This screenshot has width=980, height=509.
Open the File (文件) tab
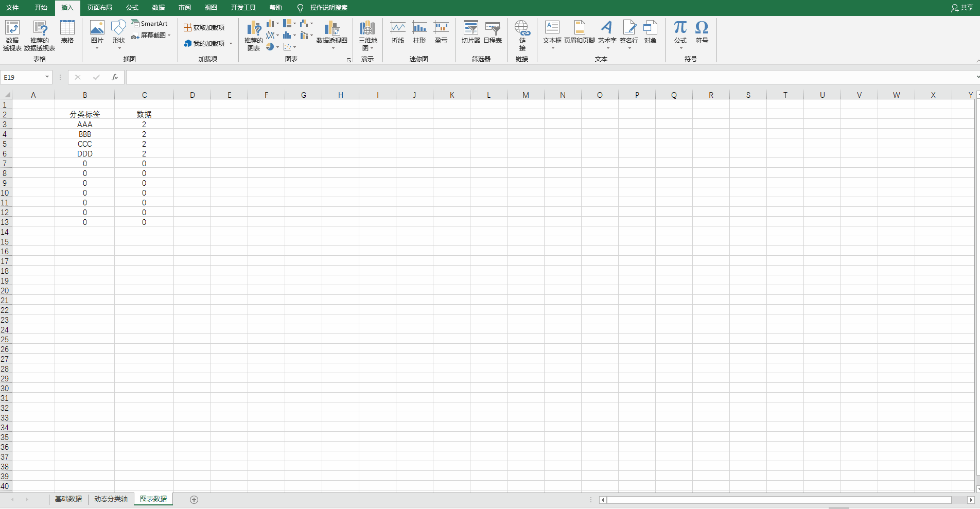[x=12, y=8]
